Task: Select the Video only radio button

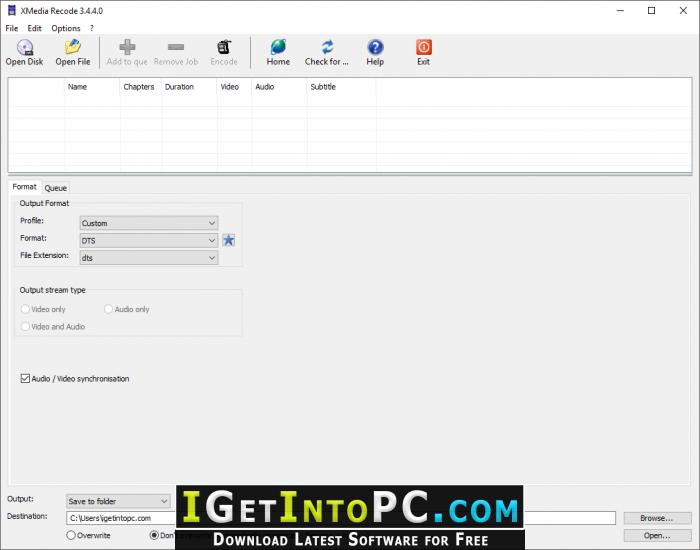Action: tap(25, 309)
